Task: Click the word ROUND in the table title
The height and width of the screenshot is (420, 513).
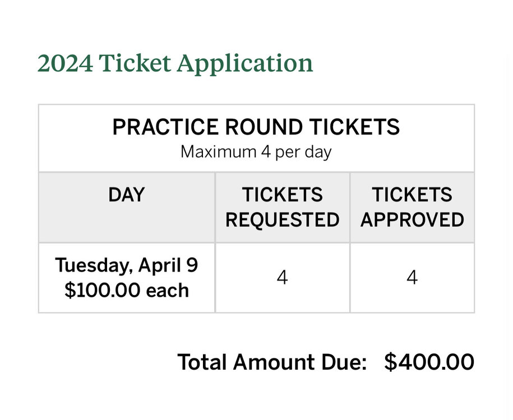Action: pyautogui.click(x=256, y=128)
